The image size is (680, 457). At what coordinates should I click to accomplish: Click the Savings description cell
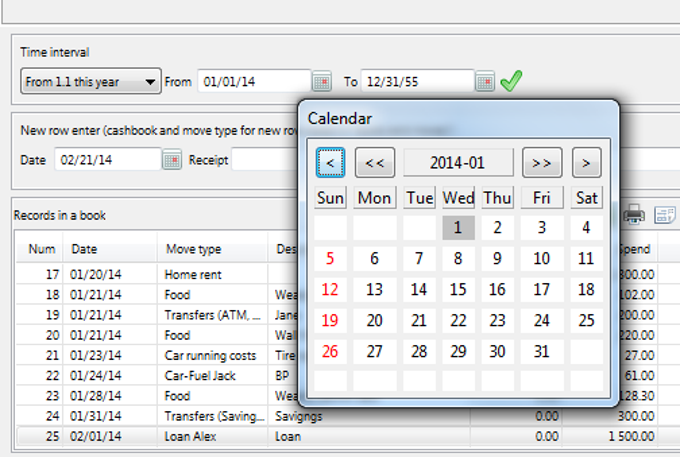[x=299, y=416]
